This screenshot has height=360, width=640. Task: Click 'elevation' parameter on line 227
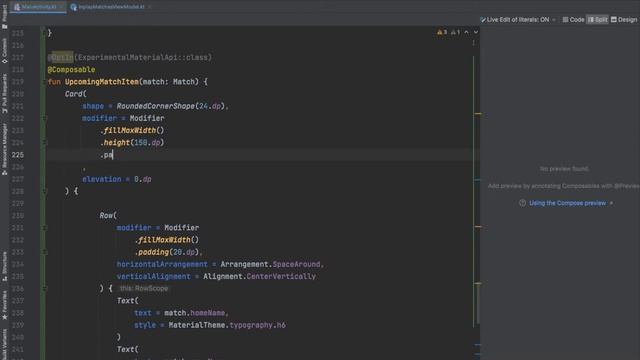pyautogui.click(x=102, y=179)
